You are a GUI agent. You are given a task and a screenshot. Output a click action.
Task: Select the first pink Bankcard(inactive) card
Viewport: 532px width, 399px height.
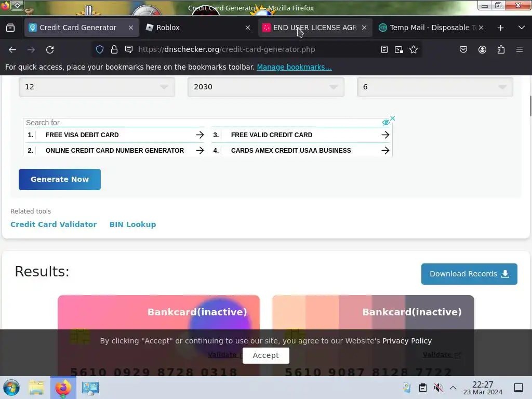coord(159,336)
